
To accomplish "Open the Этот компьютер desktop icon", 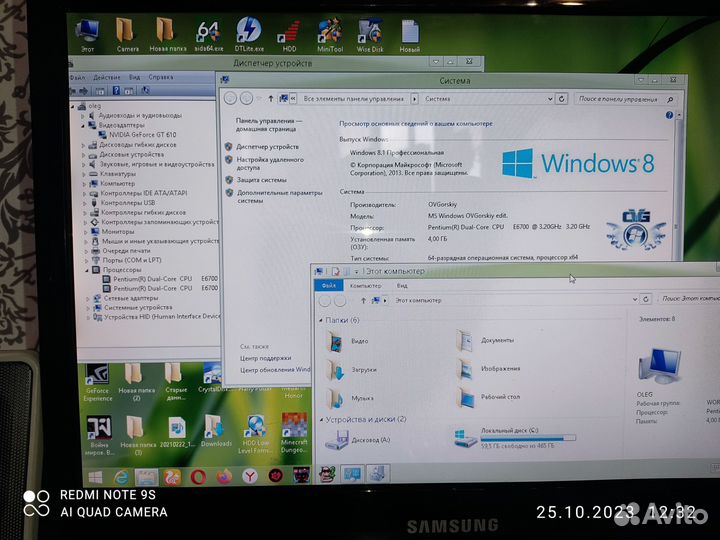I will pyautogui.click(x=87, y=36).
